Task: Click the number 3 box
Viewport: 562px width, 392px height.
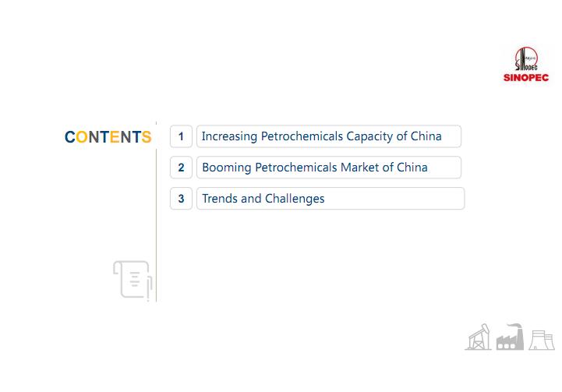Action: click(181, 199)
